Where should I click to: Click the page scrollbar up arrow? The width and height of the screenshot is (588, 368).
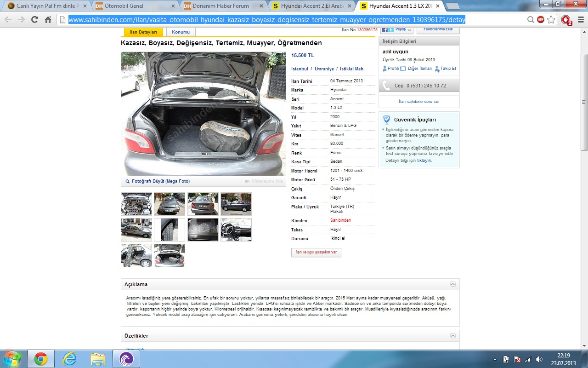pyautogui.click(x=584, y=32)
